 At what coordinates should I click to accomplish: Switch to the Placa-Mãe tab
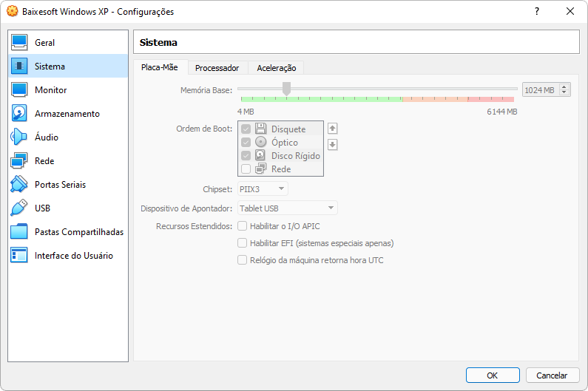pyautogui.click(x=160, y=67)
